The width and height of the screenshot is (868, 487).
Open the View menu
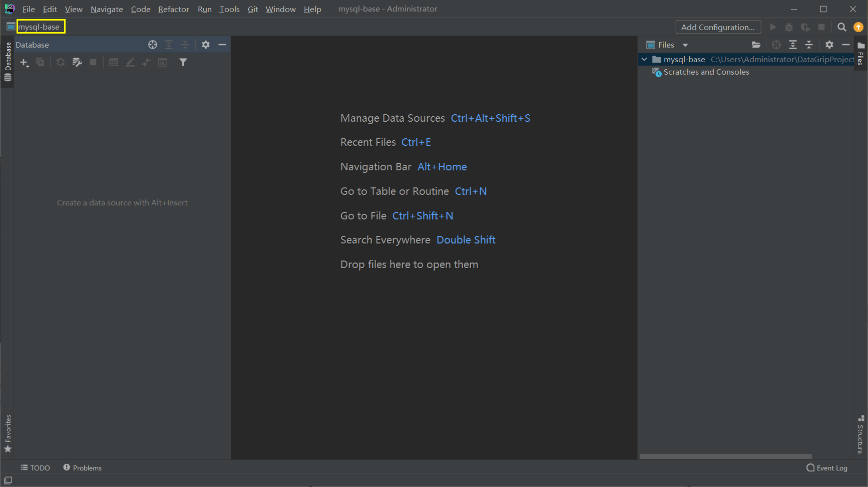74,9
